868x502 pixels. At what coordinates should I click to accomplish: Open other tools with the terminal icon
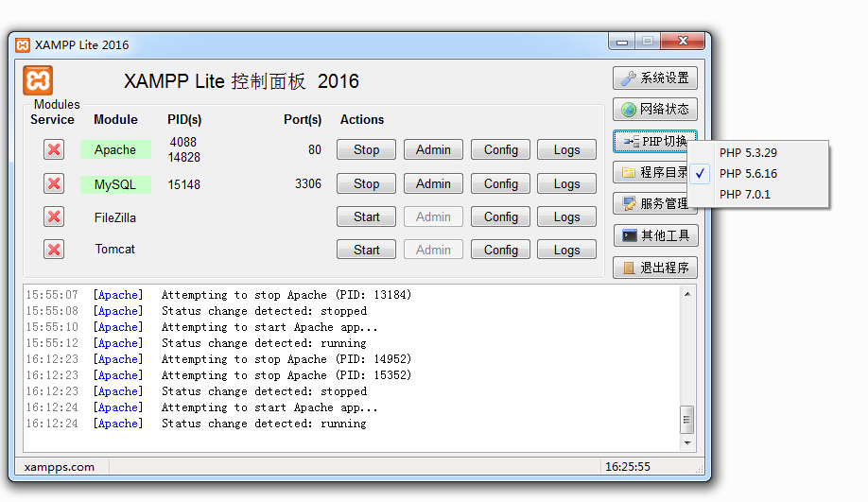(x=655, y=235)
